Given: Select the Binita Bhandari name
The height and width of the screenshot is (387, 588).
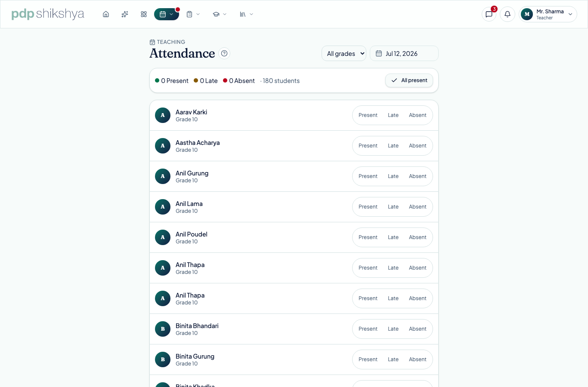Looking at the screenshot, I should coord(197,326).
